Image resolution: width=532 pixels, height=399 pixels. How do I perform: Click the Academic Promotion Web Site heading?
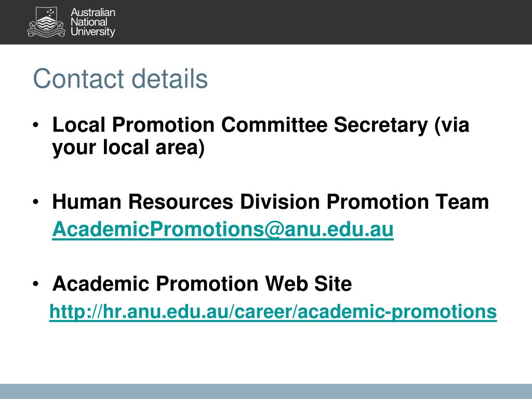202,283
